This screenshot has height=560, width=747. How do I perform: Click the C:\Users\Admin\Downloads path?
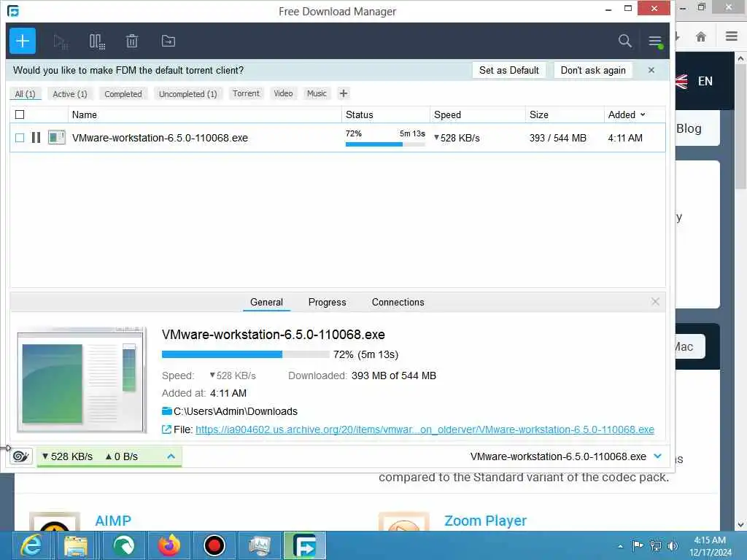click(x=236, y=411)
